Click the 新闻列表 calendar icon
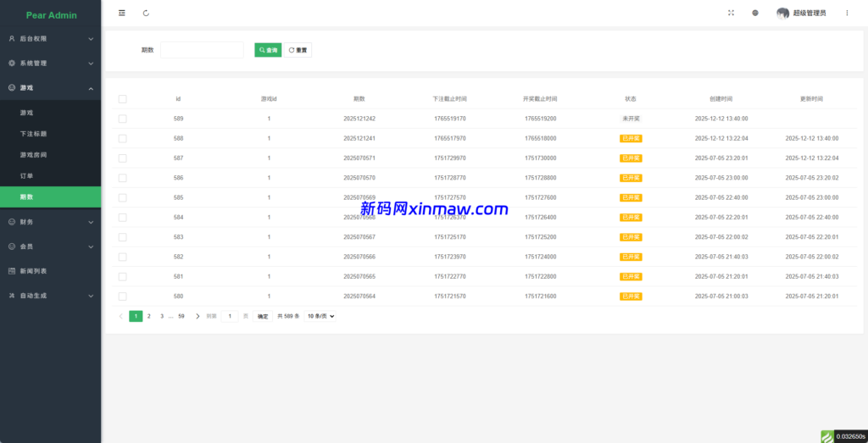The width and height of the screenshot is (868, 443). pos(12,271)
